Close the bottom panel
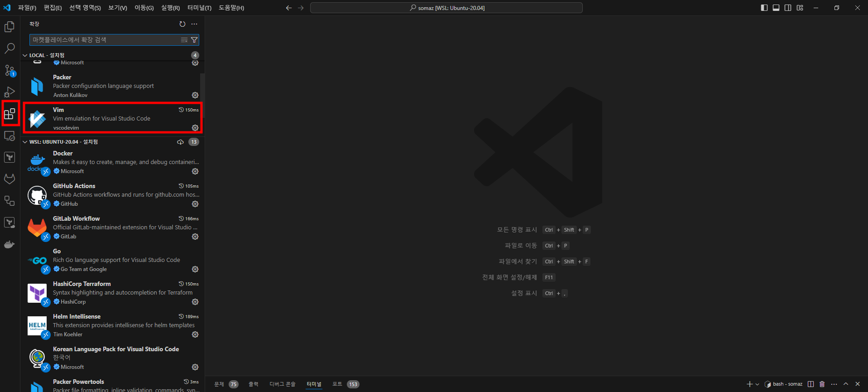 858,384
